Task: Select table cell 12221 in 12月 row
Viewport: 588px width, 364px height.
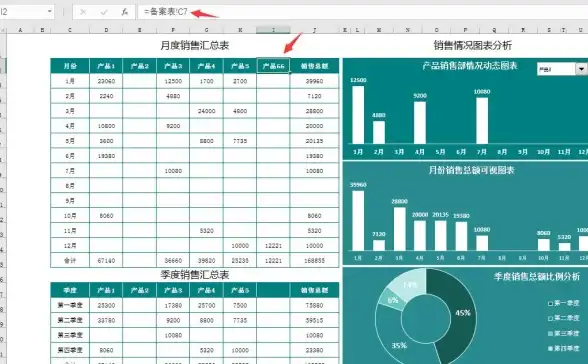Action: (273, 246)
